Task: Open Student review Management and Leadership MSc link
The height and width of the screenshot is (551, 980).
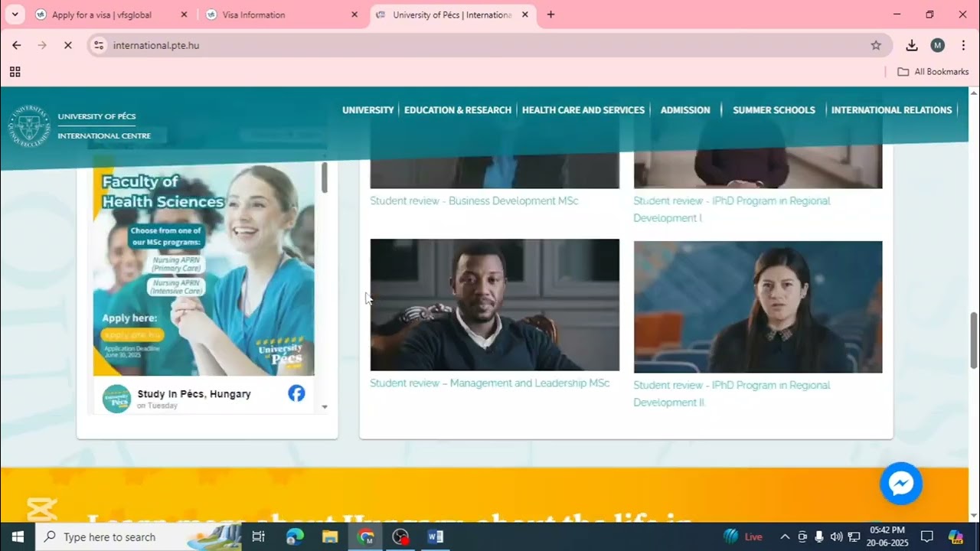Action: pyautogui.click(x=490, y=383)
